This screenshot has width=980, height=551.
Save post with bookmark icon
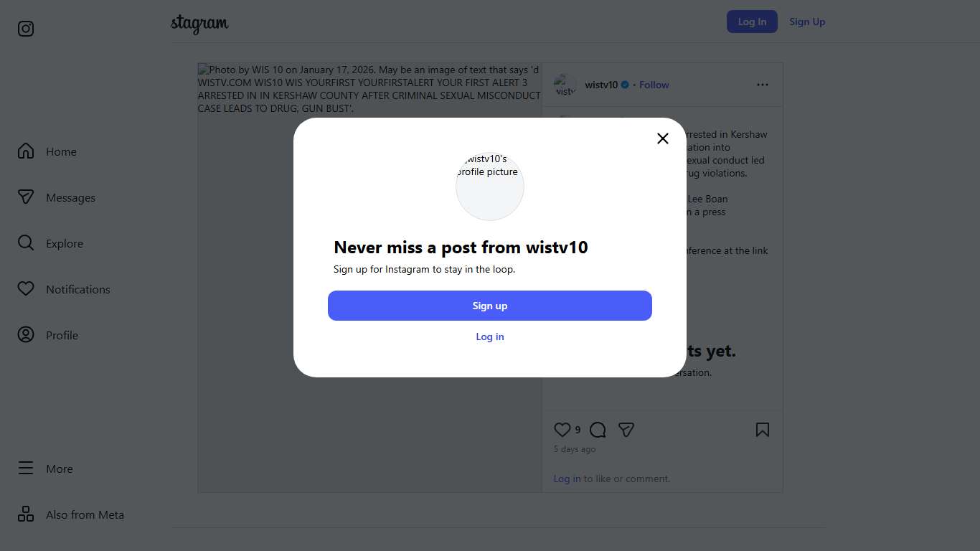(x=762, y=430)
